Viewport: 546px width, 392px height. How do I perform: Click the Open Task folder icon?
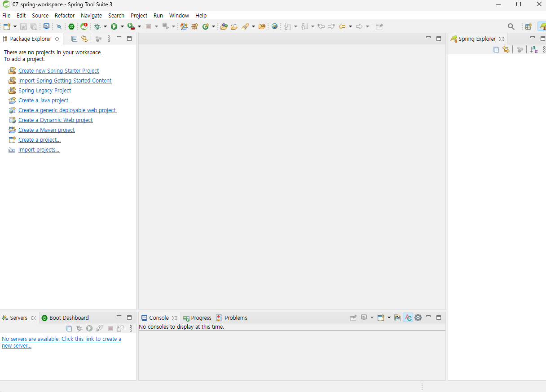tap(234, 26)
